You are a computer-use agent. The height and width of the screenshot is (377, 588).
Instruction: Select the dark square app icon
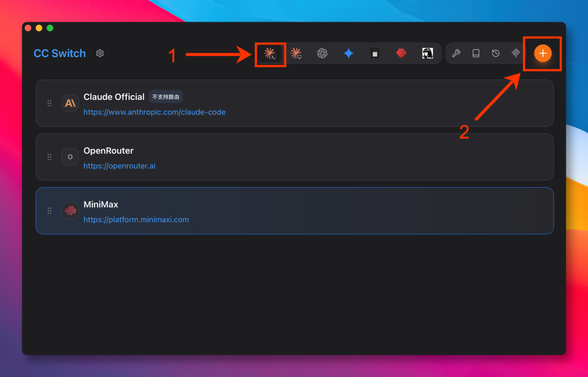[375, 54]
